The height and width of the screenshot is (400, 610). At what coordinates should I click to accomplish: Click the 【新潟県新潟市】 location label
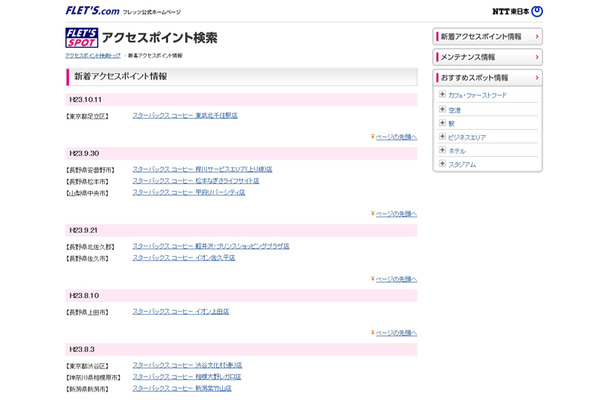(x=87, y=389)
